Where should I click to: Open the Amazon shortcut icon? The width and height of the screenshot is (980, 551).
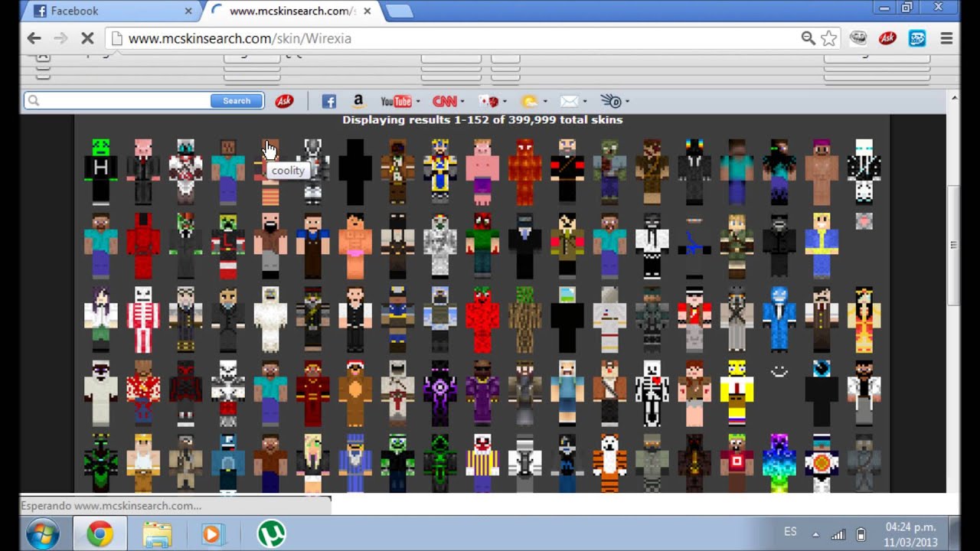point(358,101)
